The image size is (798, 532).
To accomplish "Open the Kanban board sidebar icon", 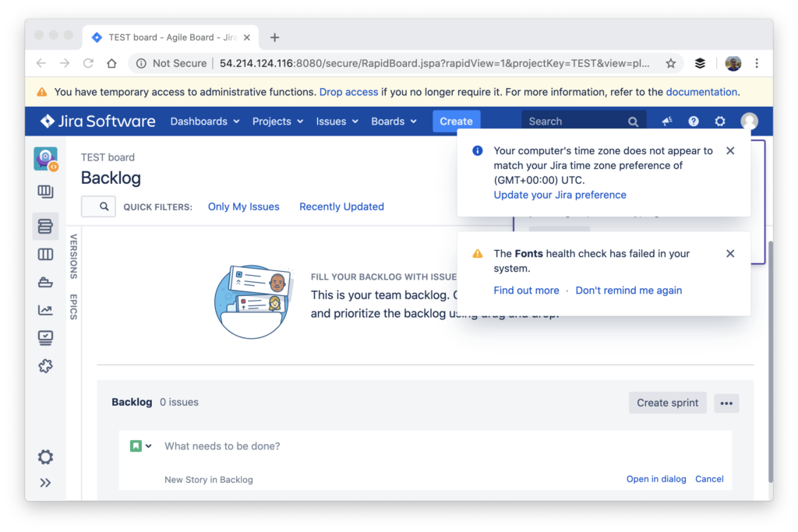I will point(45,192).
